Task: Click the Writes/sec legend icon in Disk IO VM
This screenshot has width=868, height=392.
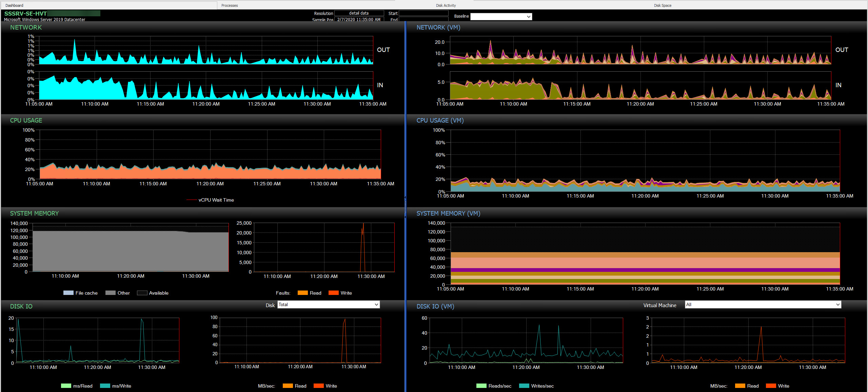Action: pos(524,386)
